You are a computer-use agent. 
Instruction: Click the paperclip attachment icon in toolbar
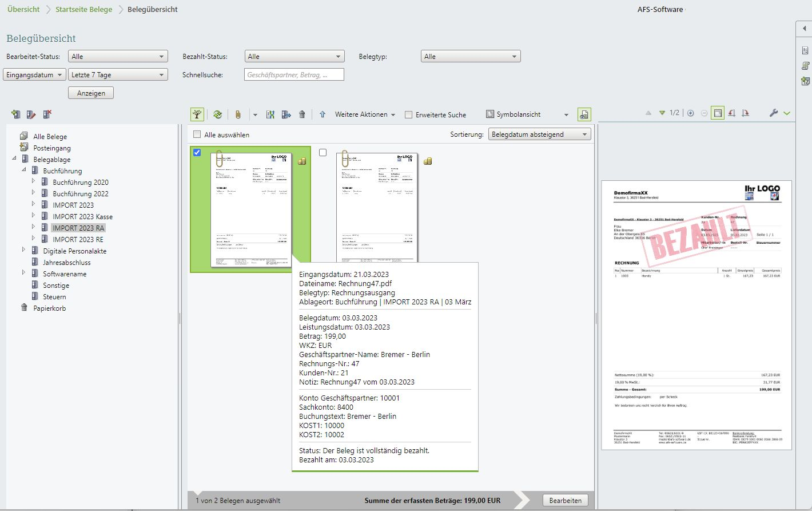point(238,114)
